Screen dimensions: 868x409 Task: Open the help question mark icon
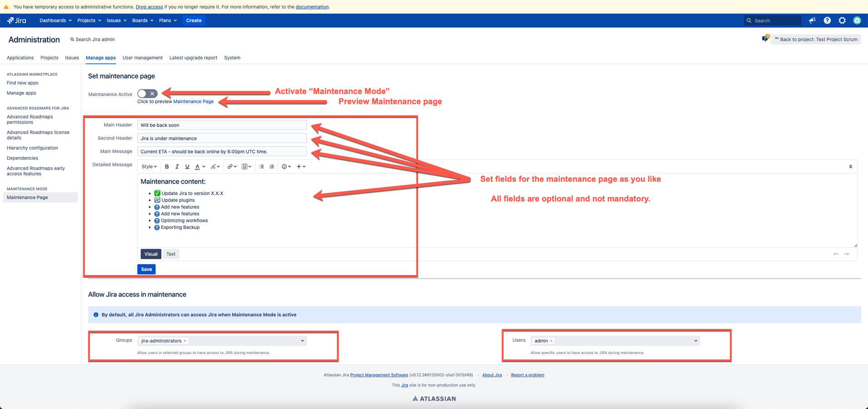click(x=827, y=20)
